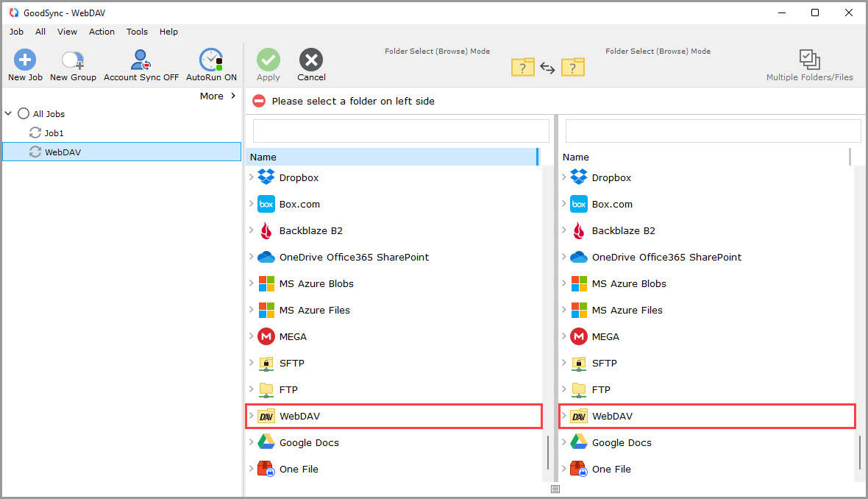Select One File icon in left pane
The image size is (868, 499).
(x=266, y=469)
